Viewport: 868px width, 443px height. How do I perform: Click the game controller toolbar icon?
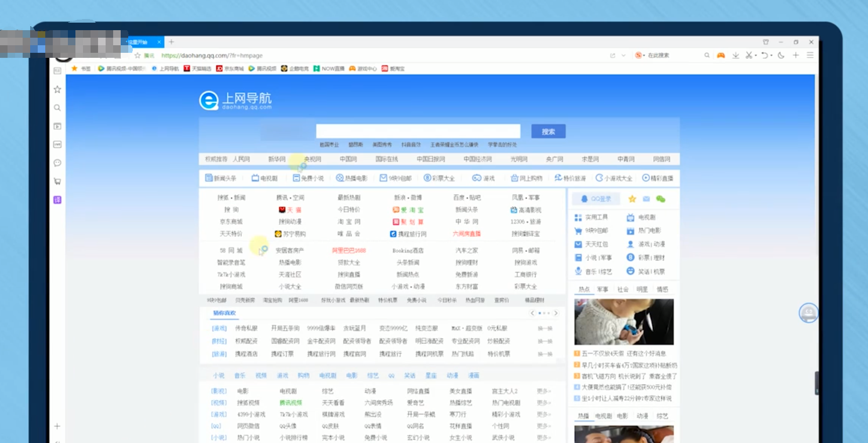pyautogui.click(x=721, y=55)
